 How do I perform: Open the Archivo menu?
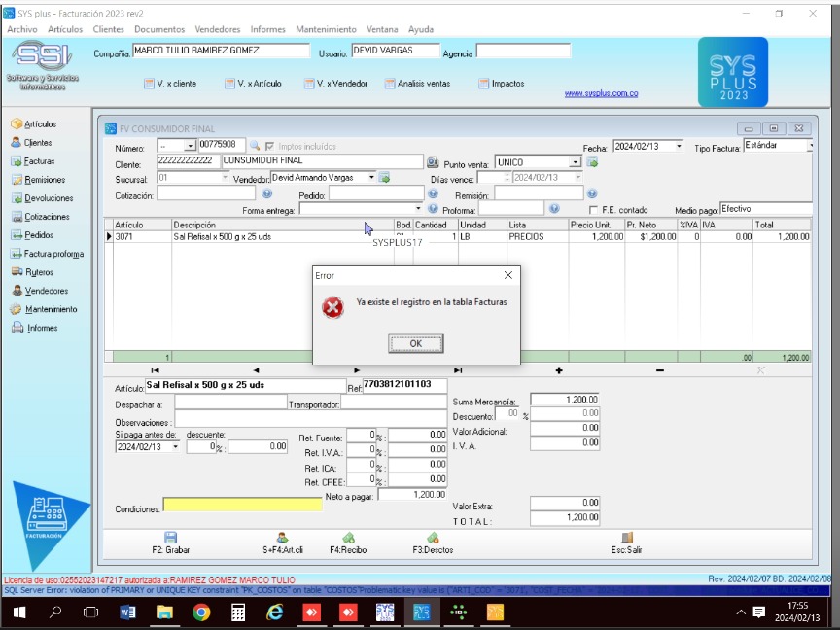click(22, 29)
